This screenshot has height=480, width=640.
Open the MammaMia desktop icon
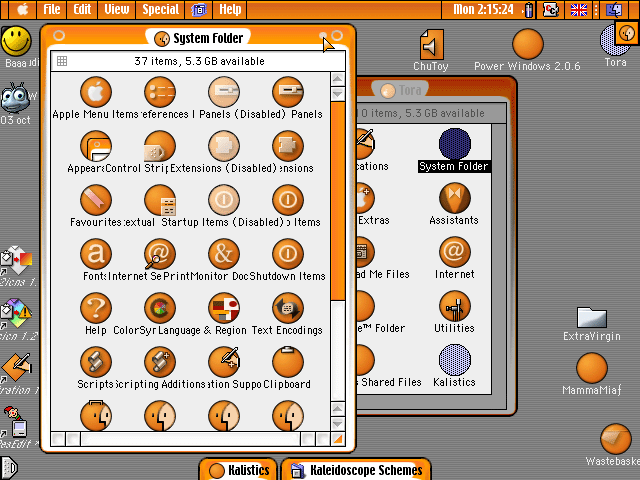[592, 369]
